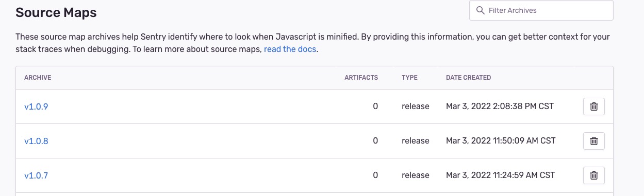
Task: Click the artifacts count 0 in v1.0.7 row
Action: pos(375,175)
